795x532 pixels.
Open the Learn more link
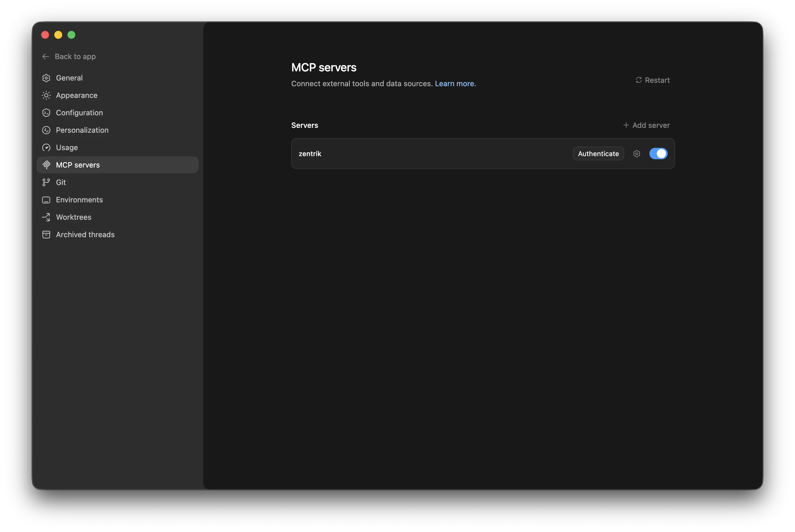455,83
